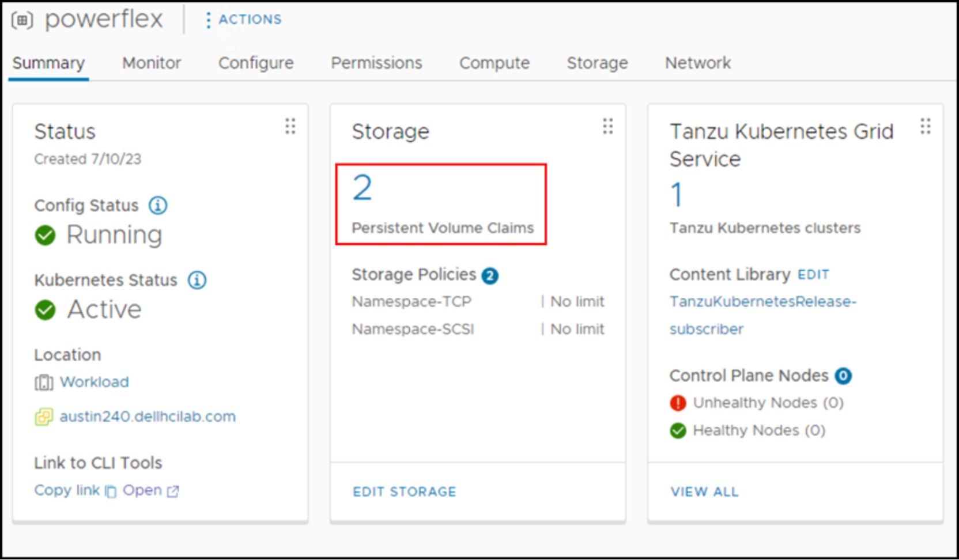
Task: Click the Created 7/10/23 text
Action: 88,159
